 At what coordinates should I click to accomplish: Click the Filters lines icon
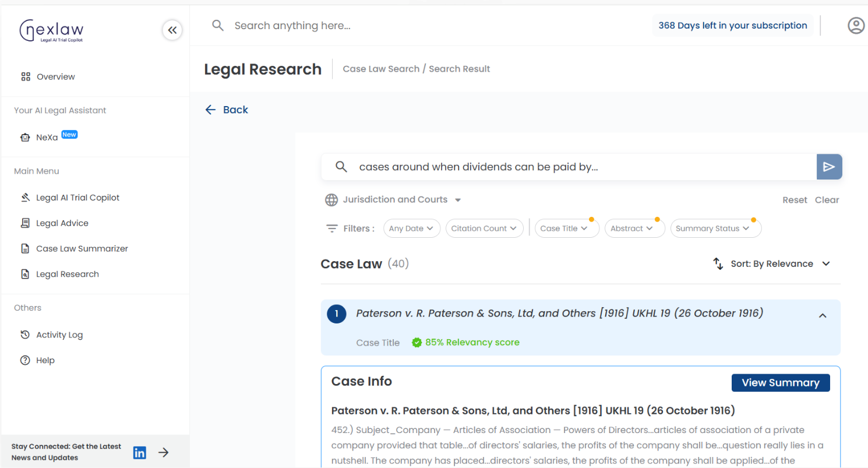click(332, 228)
